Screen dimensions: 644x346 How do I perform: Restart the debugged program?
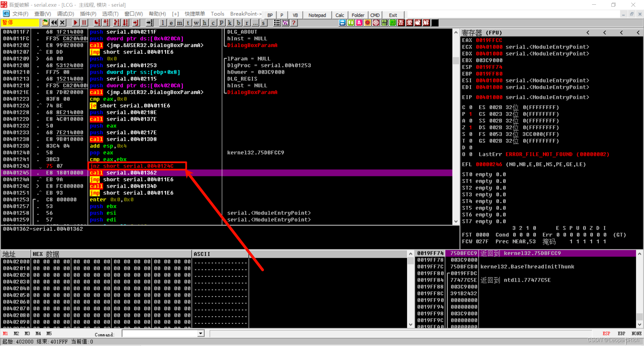click(x=54, y=22)
